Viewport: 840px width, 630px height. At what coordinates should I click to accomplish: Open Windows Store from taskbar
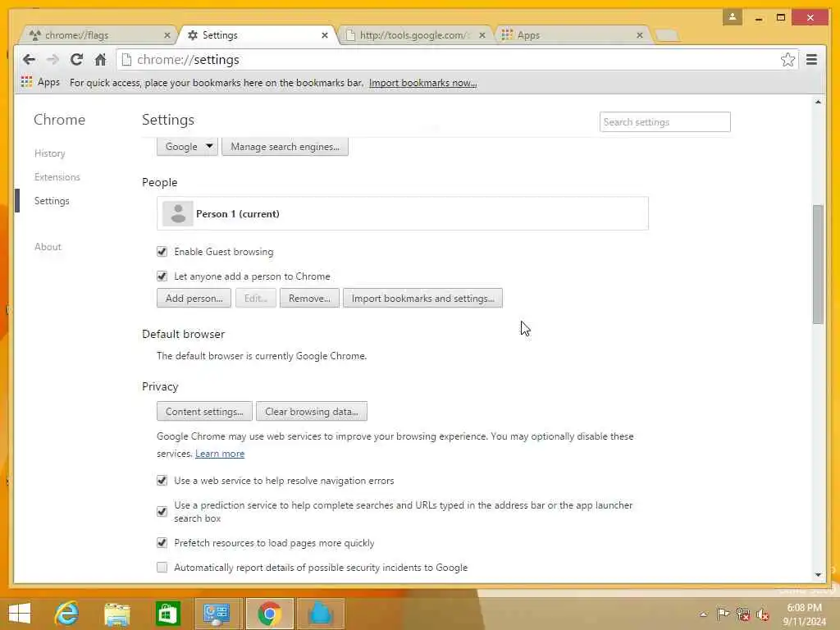[167, 614]
